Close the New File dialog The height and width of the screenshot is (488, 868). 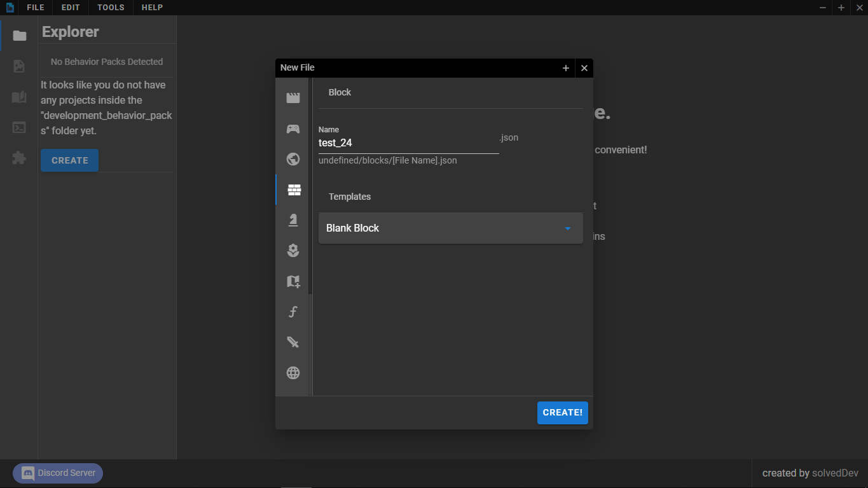pyautogui.click(x=584, y=68)
